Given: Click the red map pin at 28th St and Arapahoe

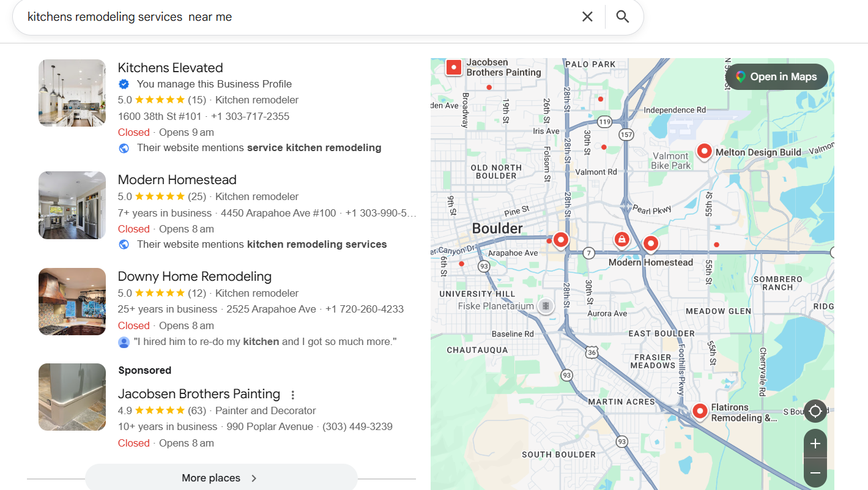Looking at the screenshot, I should coord(560,240).
